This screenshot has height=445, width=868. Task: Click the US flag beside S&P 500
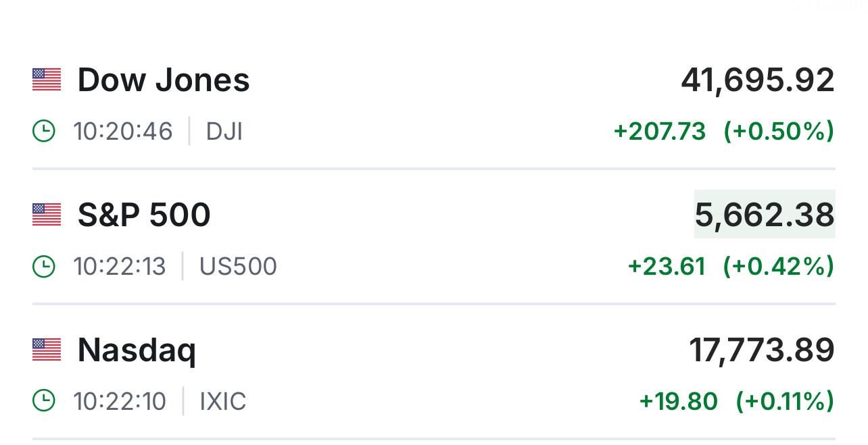47,215
